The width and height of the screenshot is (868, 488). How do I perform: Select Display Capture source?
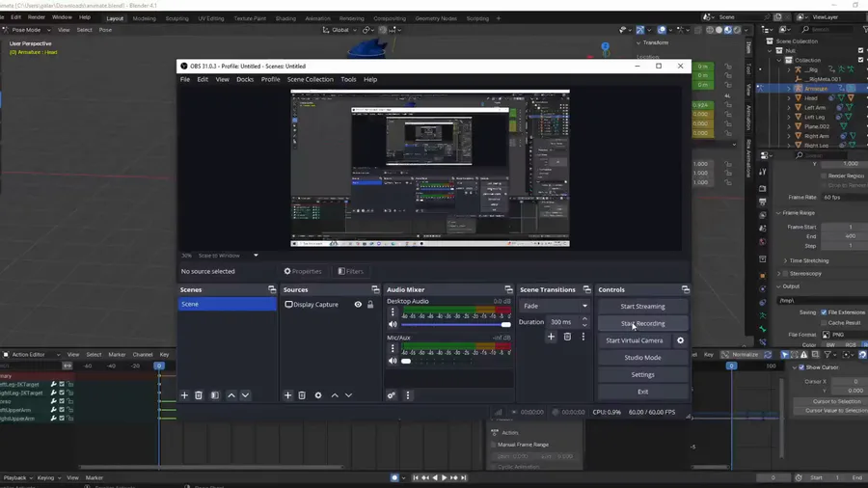pyautogui.click(x=315, y=305)
